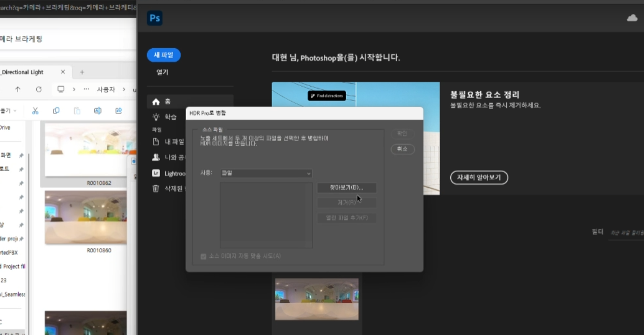Refresh the File Explorer folder
This screenshot has width=644, height=335.
click(x=38, y=89)
